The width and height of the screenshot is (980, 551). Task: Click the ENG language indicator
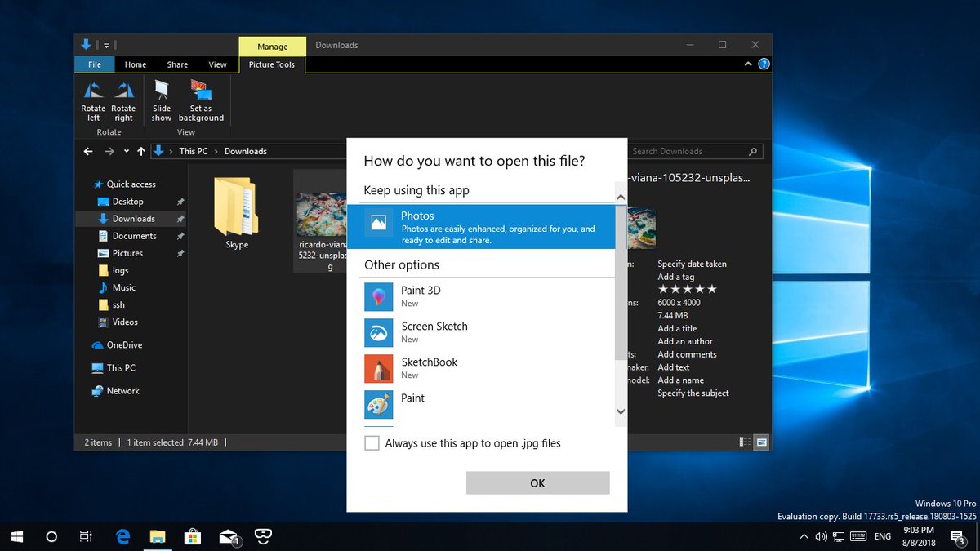pyautogui.click(x=882, y=536)
